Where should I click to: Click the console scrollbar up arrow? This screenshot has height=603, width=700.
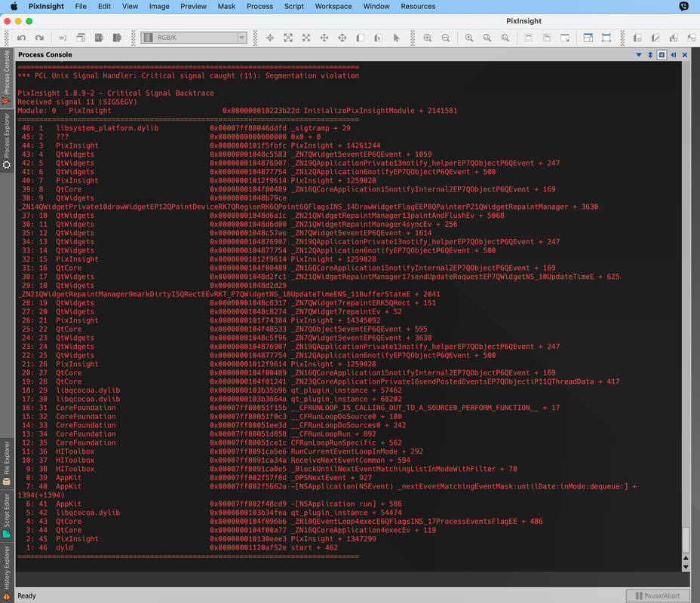pos(686,559)
